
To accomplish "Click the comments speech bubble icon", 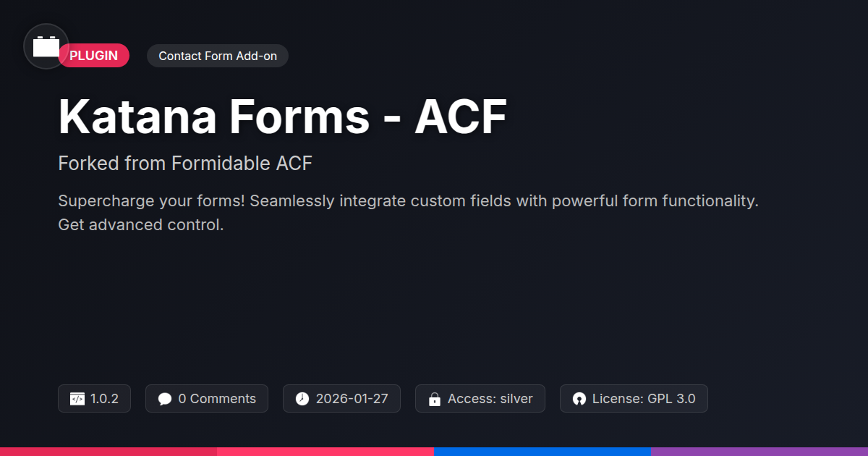I will click(165, 399).
